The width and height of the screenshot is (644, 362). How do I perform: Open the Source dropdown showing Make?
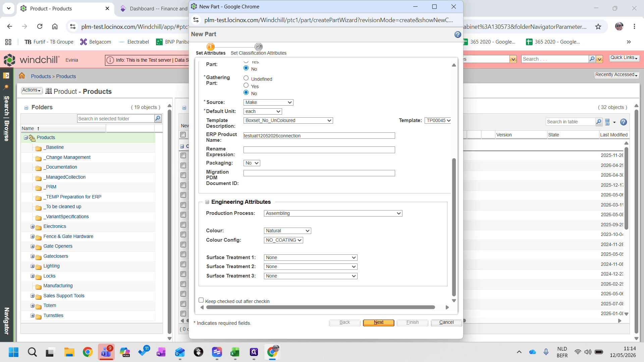pos(268,102)
